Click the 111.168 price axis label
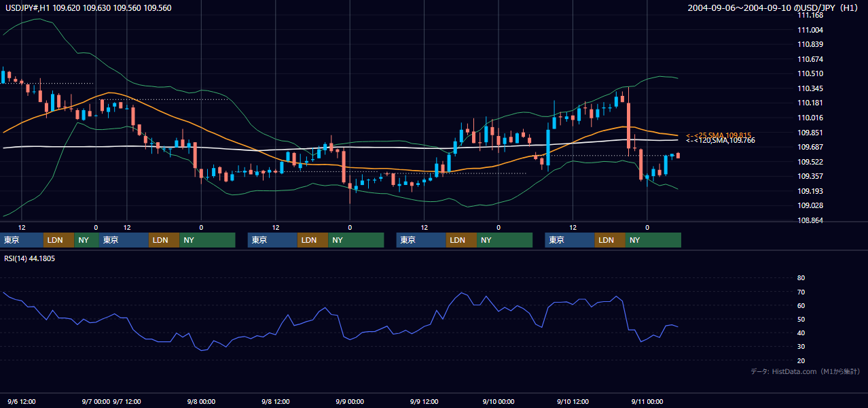 click(810, 15)
